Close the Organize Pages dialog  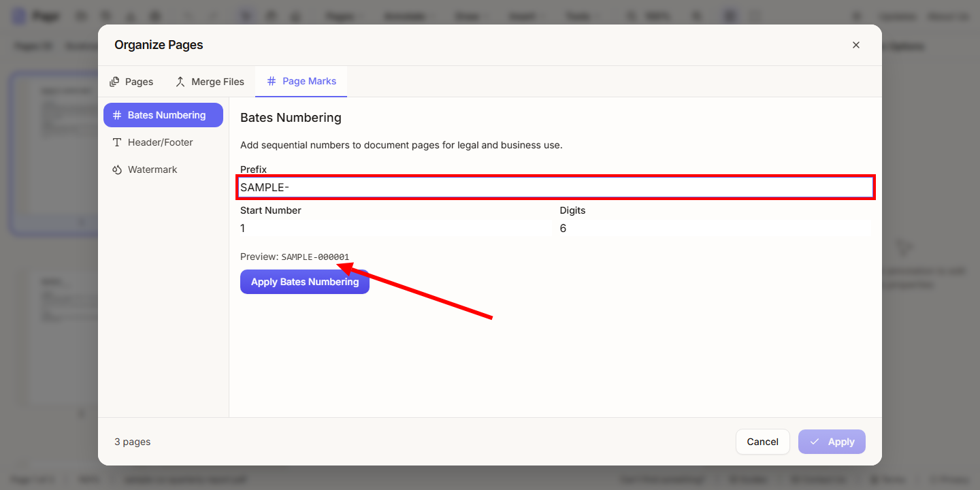[x=856, y=45]
